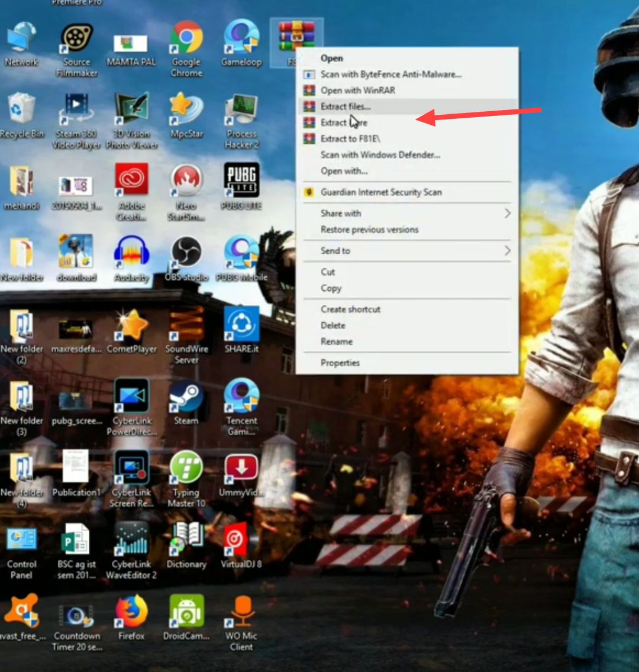Select the CometPlayer shortcut
Image resolution: width=639 pixels, height=672 pixels.
131,331
